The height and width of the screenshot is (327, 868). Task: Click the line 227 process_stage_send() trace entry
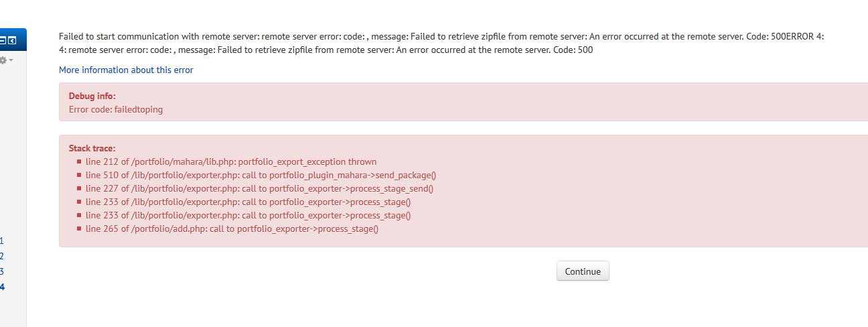point(259,188)
